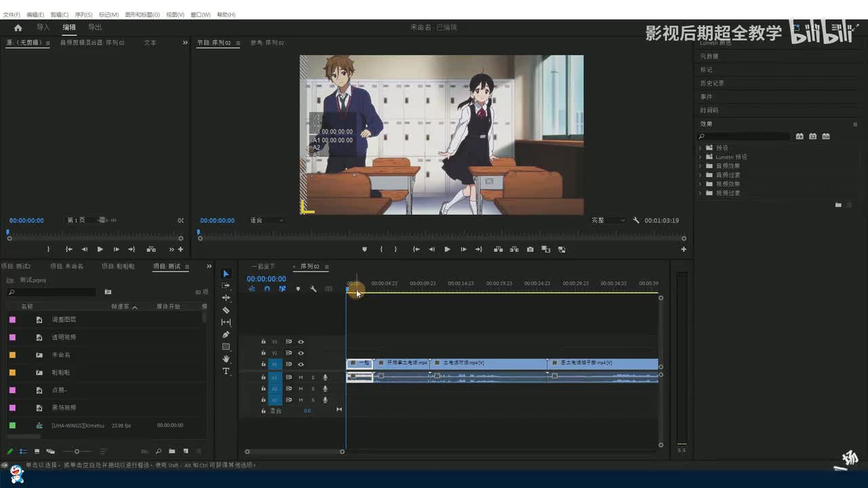The image size is (868, 488).
Task: Open timeline display settings wrench
Action: coord(313,289)
